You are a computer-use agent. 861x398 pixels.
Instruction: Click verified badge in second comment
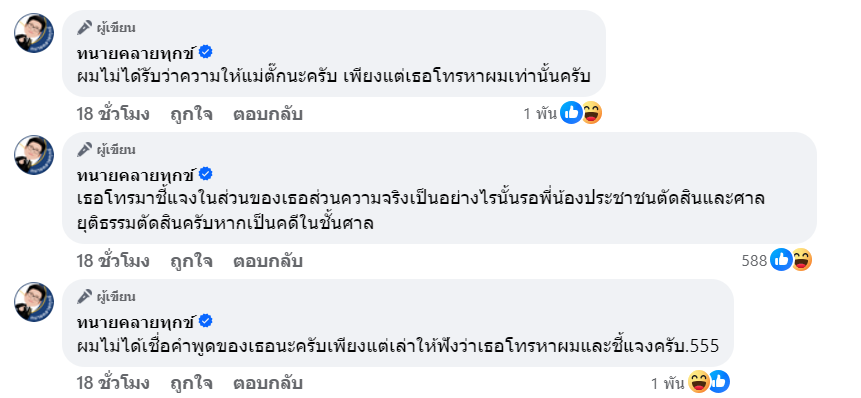205,174
